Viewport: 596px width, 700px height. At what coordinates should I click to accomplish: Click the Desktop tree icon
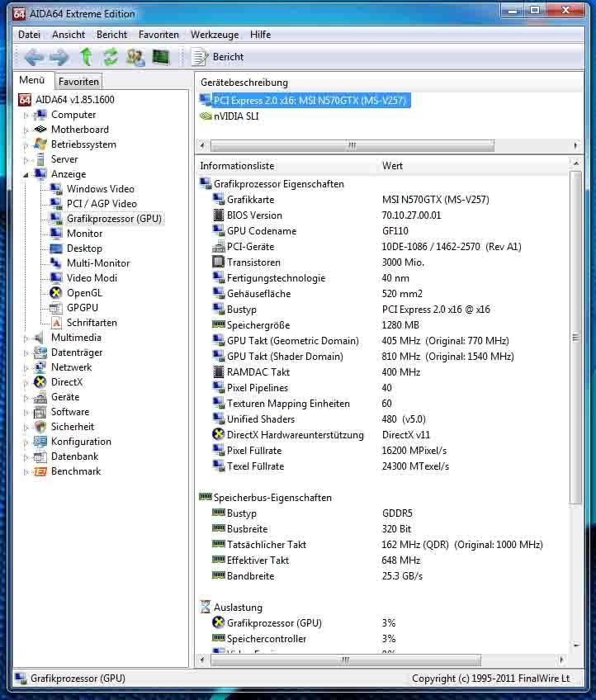[56, 248]
